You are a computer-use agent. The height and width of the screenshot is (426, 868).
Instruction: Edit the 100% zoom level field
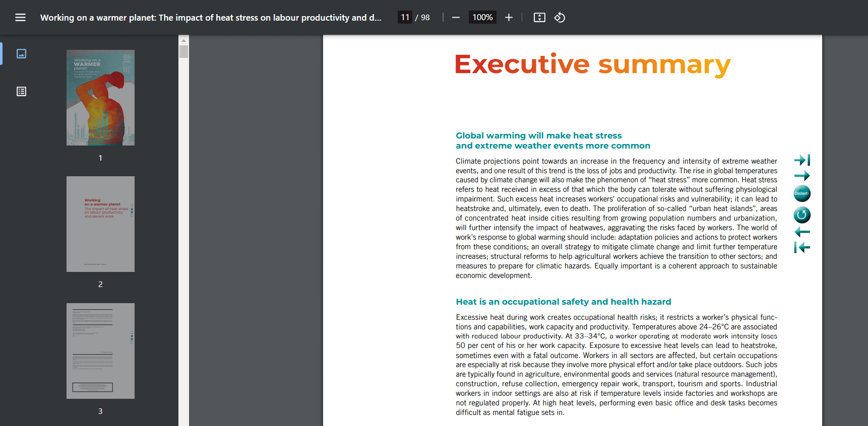tap(482, 18)
